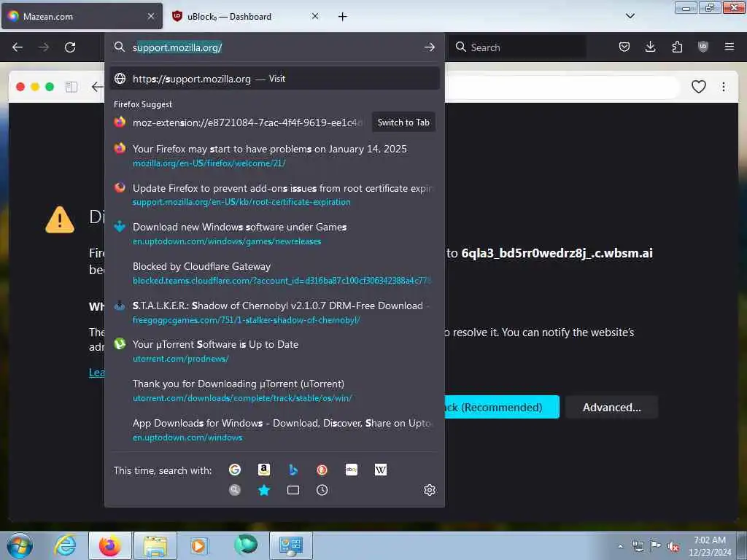Go back one page in Firefox
747x560 pixels.
coord(18,47)
